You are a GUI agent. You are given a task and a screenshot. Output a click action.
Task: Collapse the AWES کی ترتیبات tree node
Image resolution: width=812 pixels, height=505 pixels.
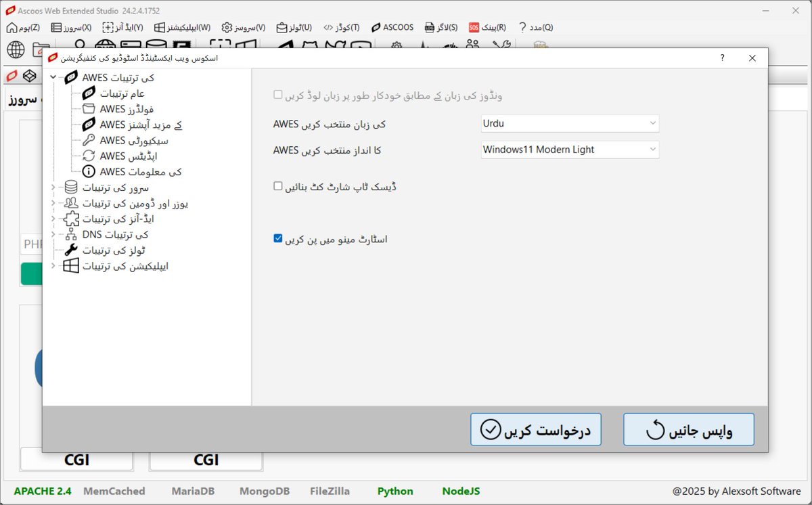(53, 78)
